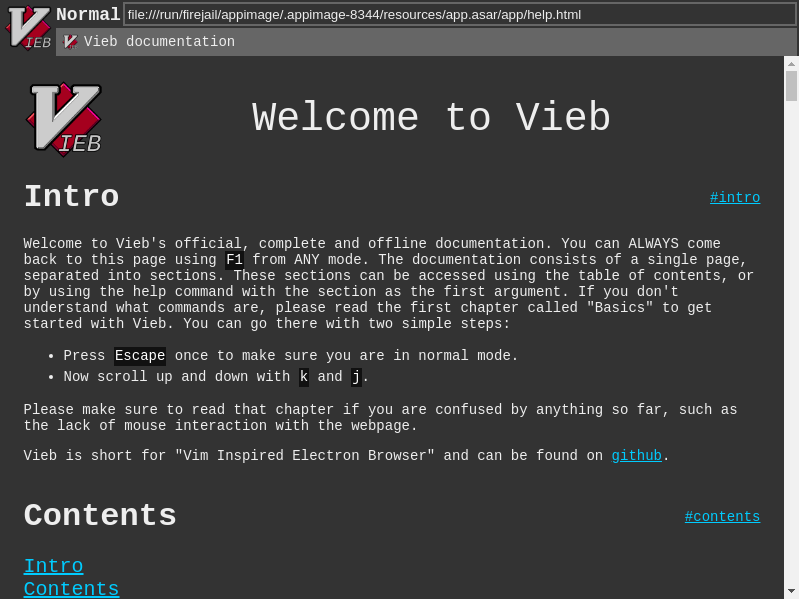
Task: Click the Intro section heading
Action: tap(71, 196)
